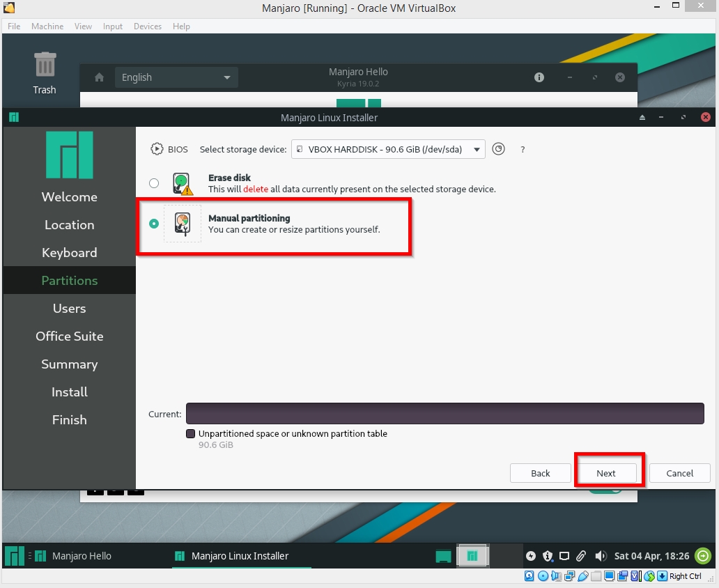Click the VirtualBox CPU virtualization status icon

pyautogui.click(x=636, y=576)
